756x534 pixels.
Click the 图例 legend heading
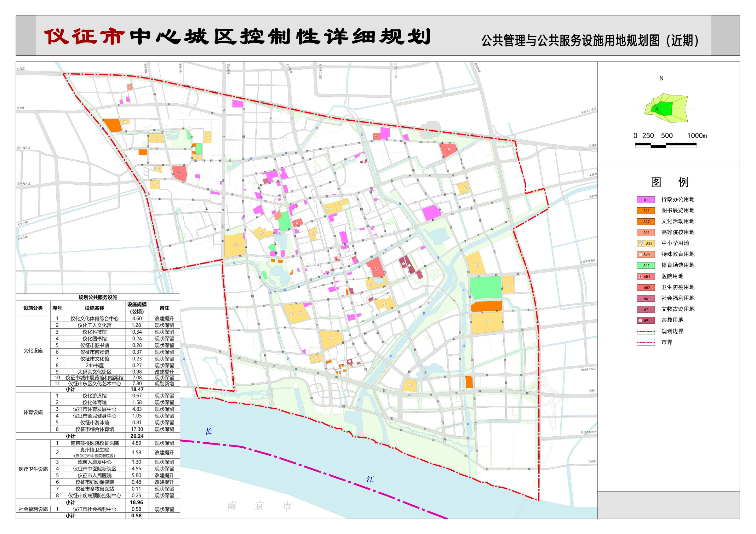click(670, 182)
